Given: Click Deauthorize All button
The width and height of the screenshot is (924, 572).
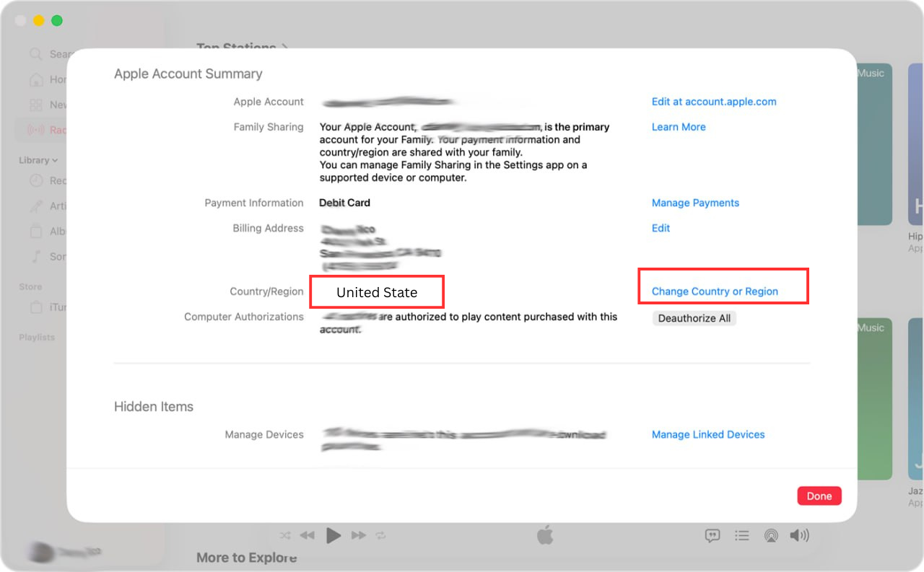Looking at the screenshot, I should [694, 318].
